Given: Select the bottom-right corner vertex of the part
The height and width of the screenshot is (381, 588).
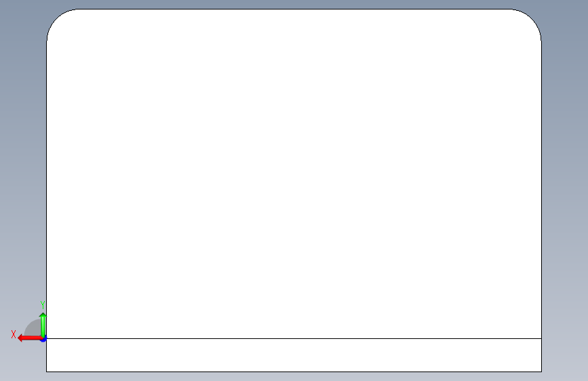Looking at the screenshot, I should 541,372.
